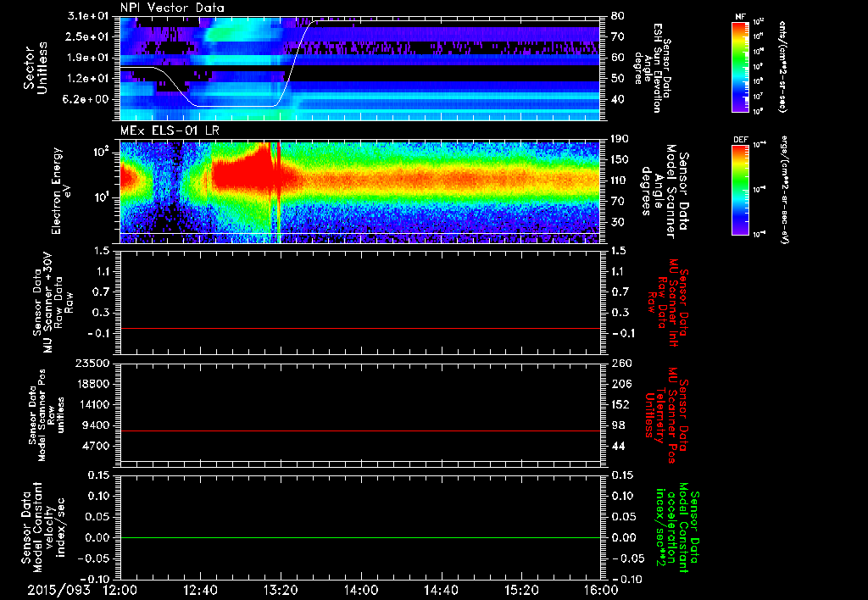Screen dimensions: 868x600
Task: Click the 12:40 time axis label
Action: (x=200, y=591)
